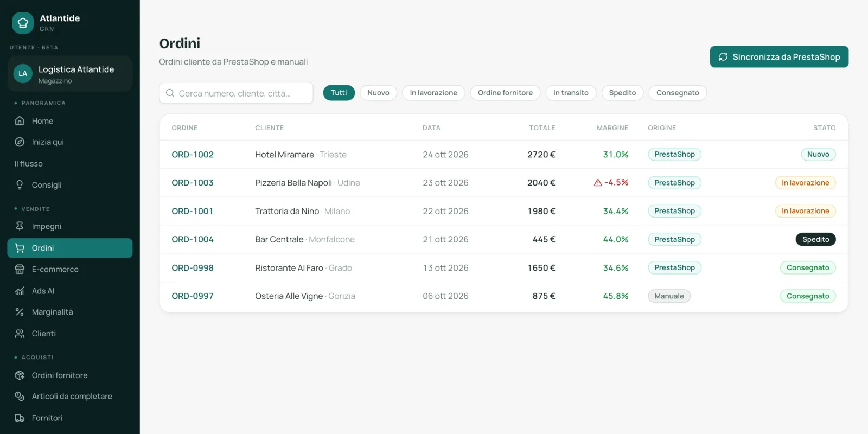Filter orders by In transito
This screenshot has width=868, height=434.
(x=571, y=93)
